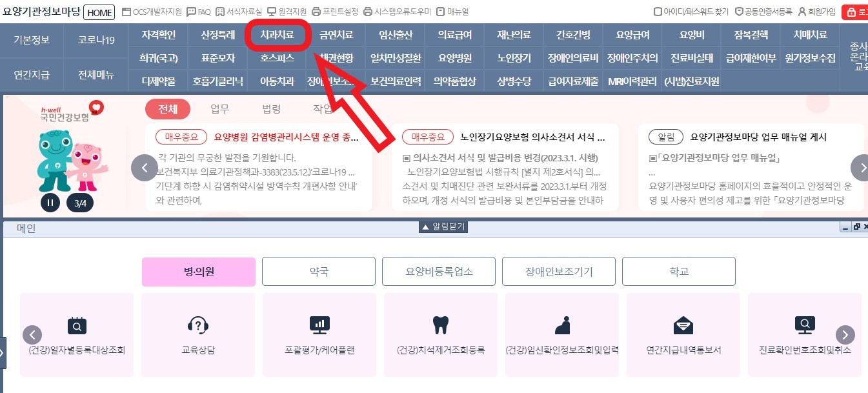Open 아이디/패스워드 찾기 link
This screenshot has height=393, width=868.
click(691, 12)
